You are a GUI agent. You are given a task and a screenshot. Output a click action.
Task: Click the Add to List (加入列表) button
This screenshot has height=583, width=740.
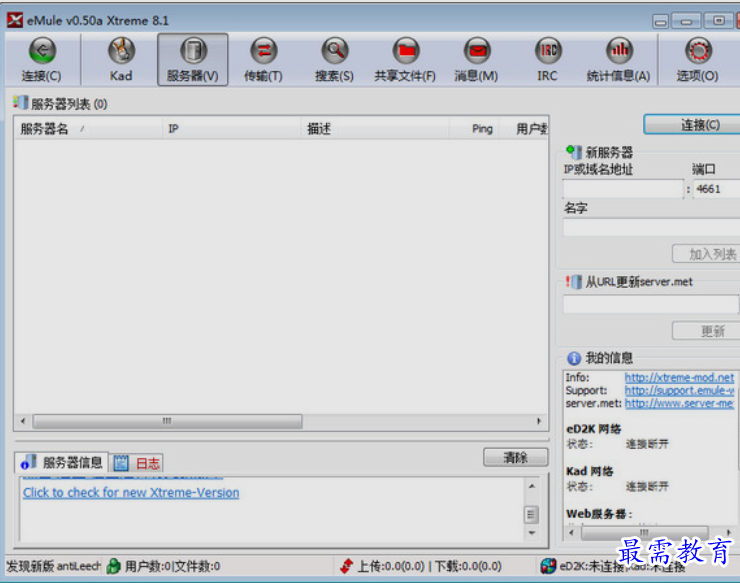[706, 254]
